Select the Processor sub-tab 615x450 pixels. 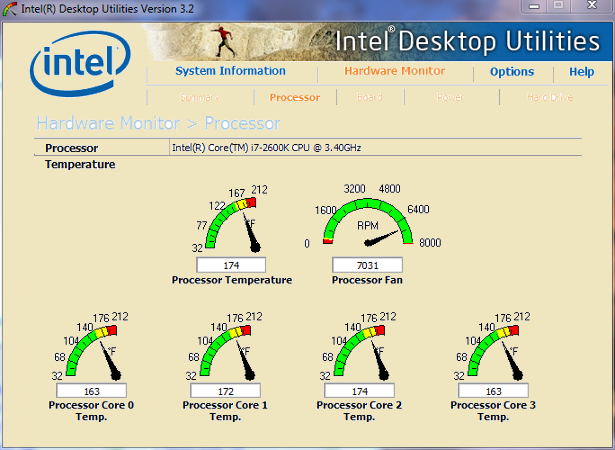click(295, 98)
